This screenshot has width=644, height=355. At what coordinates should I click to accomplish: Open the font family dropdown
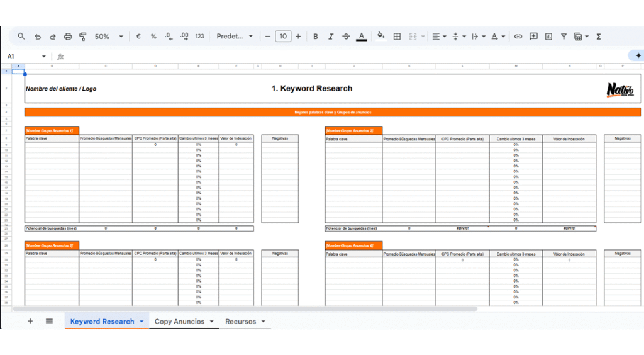(x=235, y=36)
